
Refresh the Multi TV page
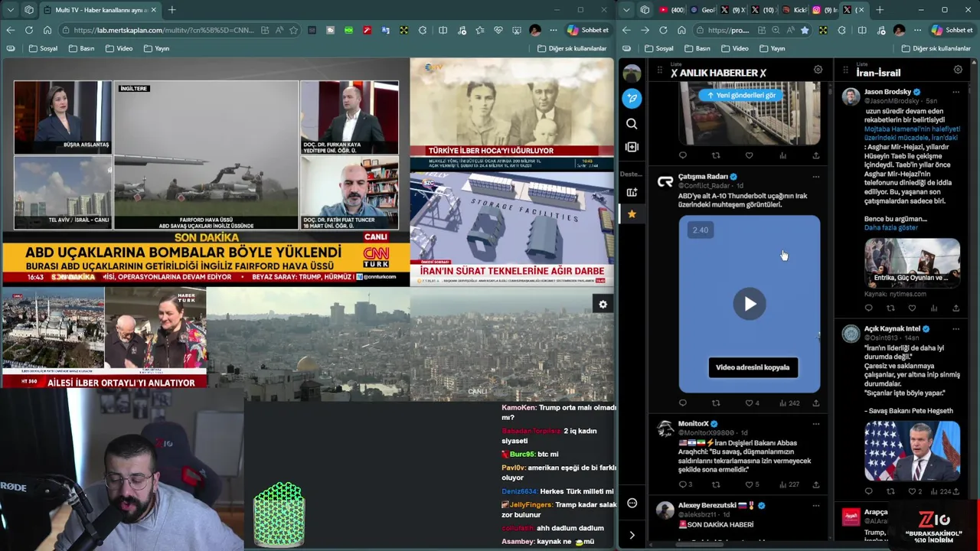[x=29, y=30]
